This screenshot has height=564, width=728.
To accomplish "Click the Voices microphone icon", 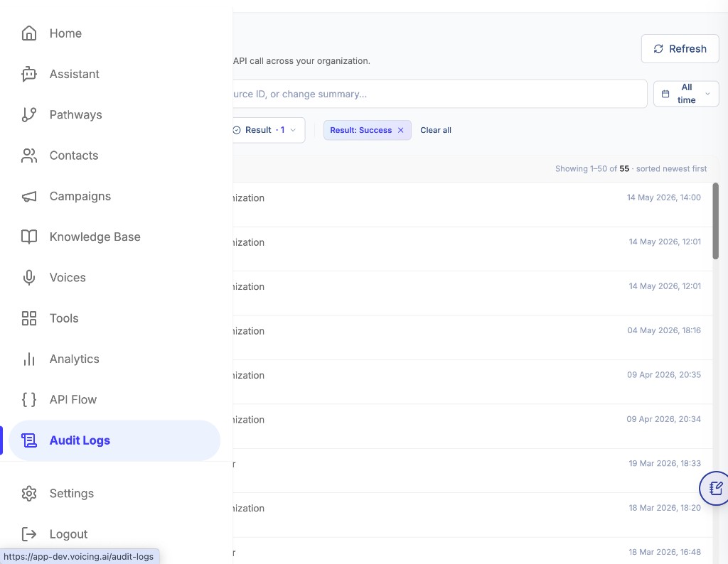I will (28, 277).
